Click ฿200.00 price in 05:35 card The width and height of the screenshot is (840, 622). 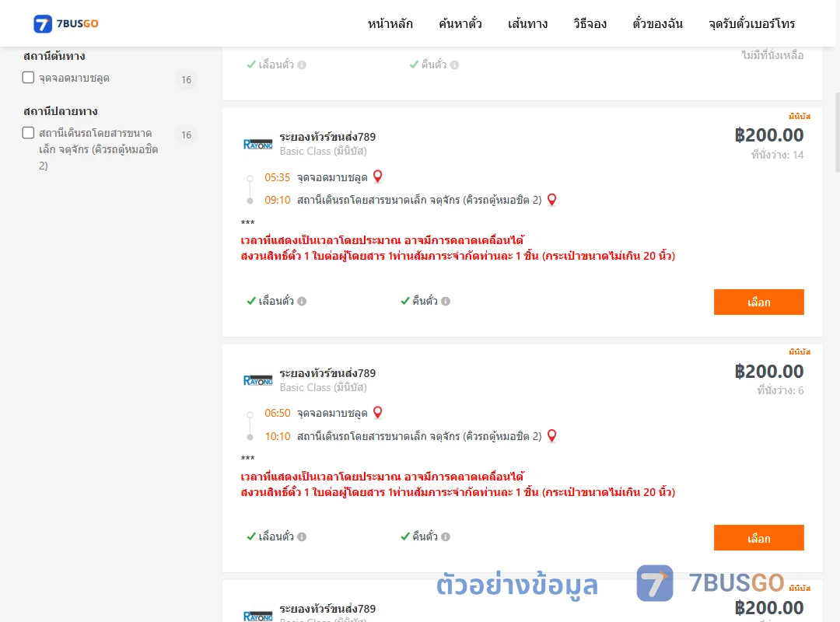point(768,135)
